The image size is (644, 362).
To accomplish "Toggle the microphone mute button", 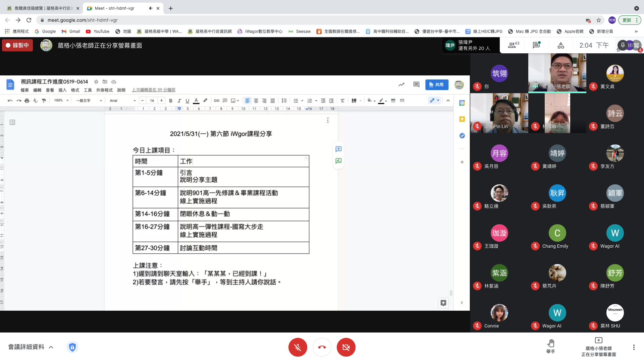I will click(298, 347).
